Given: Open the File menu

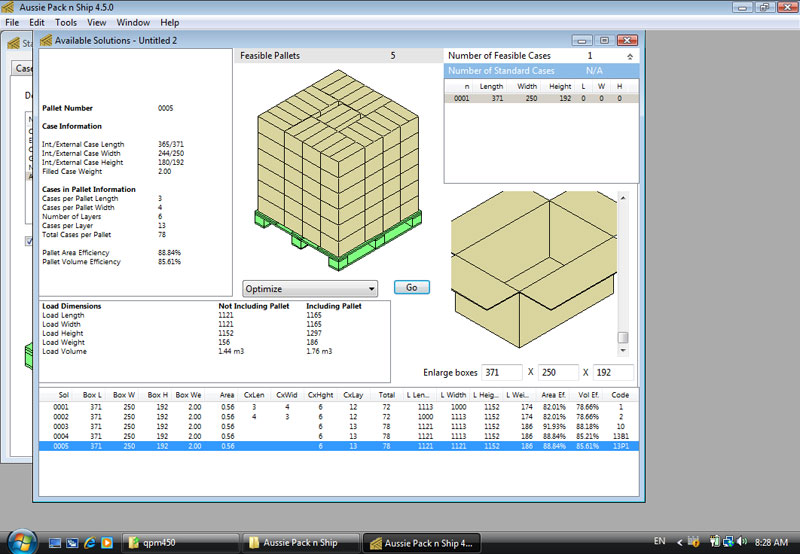Looking at the screenshot, I should point(12,22).
